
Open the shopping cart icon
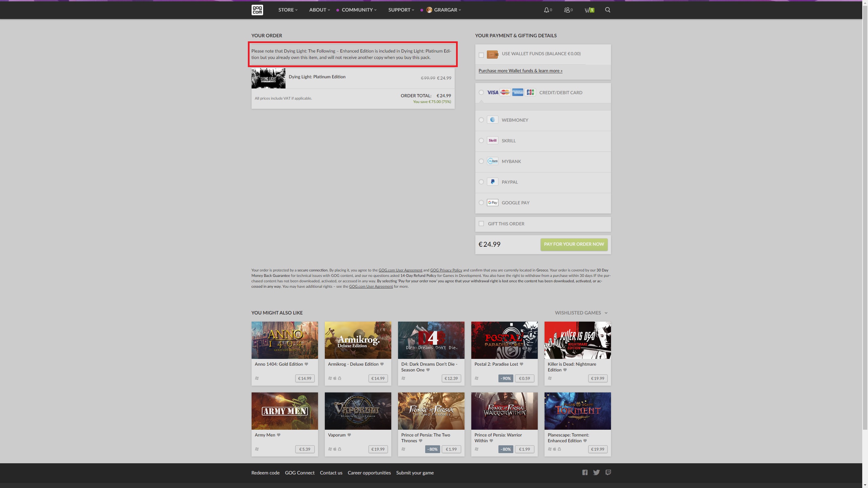(x=587, y=10)
